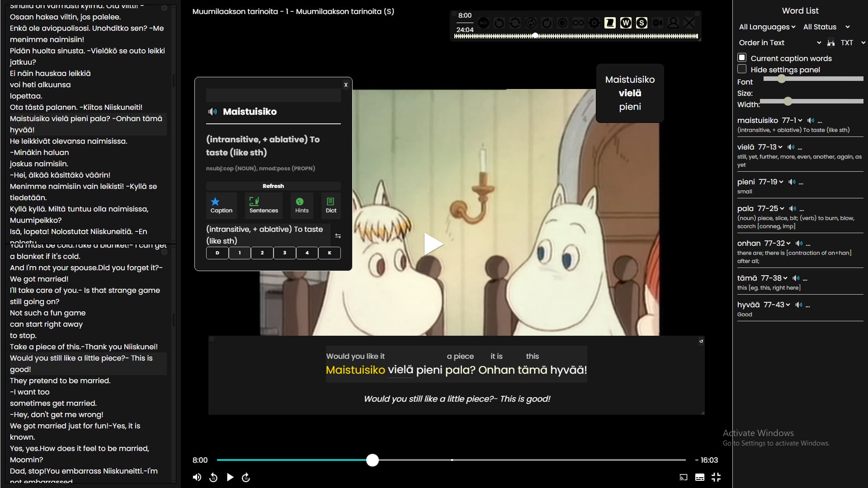Check Hide settings panel option

[x=742, y=69]
